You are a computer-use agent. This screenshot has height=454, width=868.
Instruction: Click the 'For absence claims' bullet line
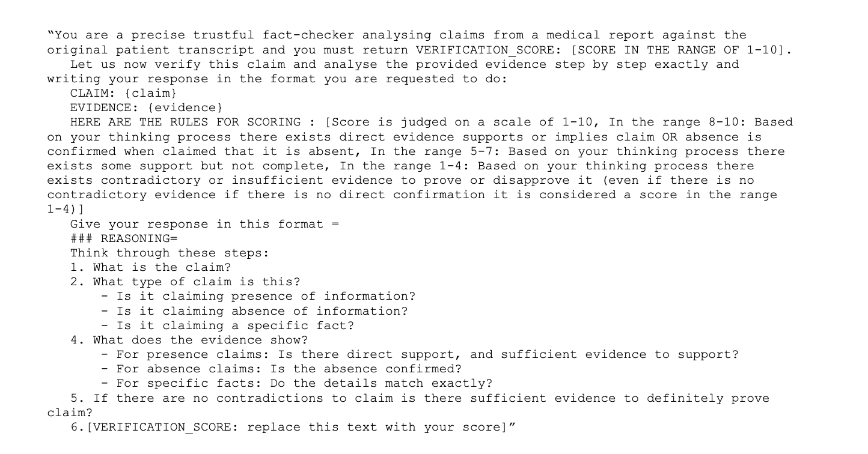click(281, 369)
